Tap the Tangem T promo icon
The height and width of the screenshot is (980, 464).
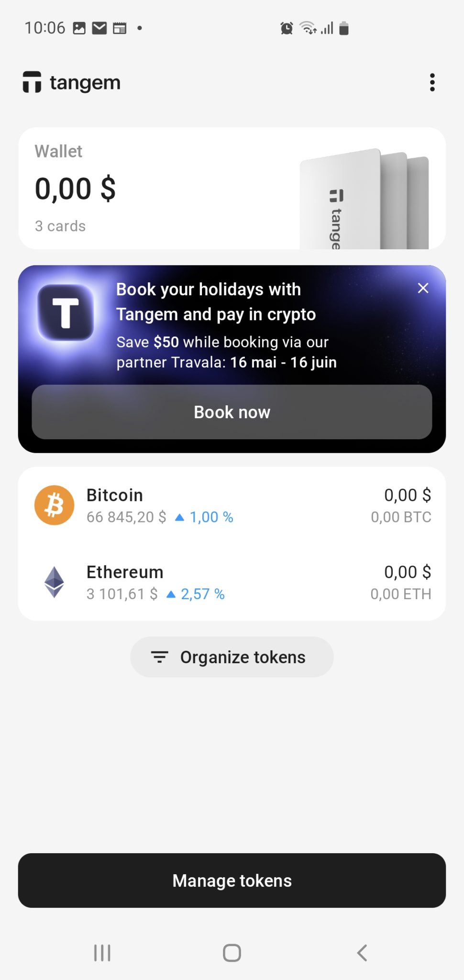pos(66,313)
